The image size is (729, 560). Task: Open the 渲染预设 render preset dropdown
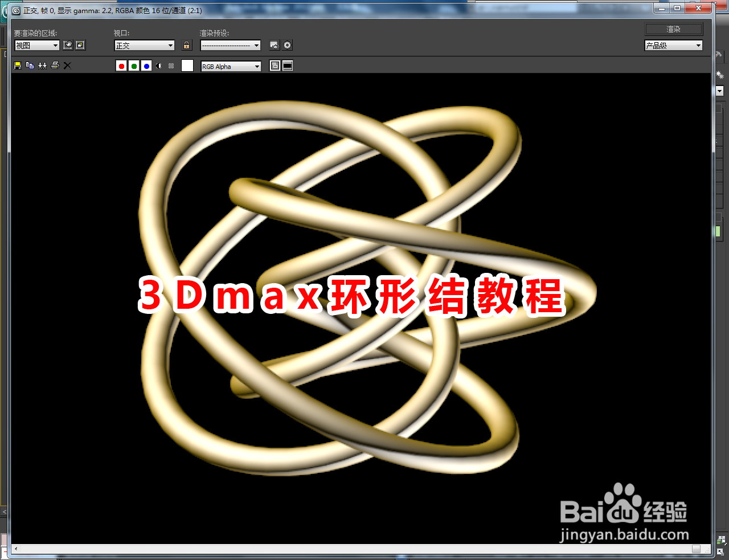pyautogui.click(x=230, y=45)
